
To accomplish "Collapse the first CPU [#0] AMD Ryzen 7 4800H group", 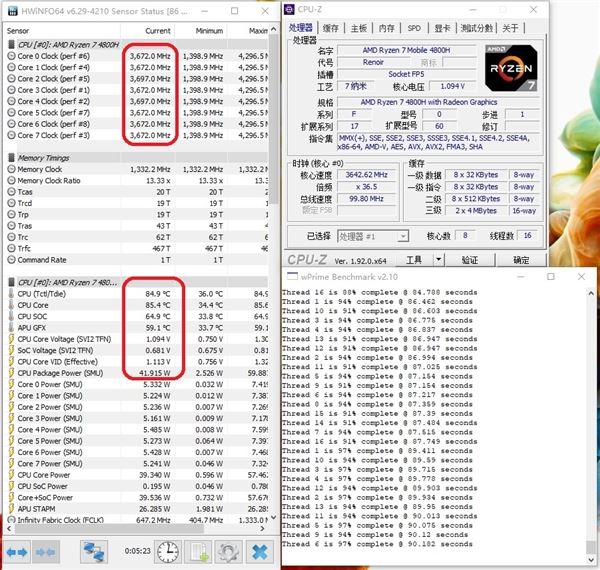I will tap(11, 45).
